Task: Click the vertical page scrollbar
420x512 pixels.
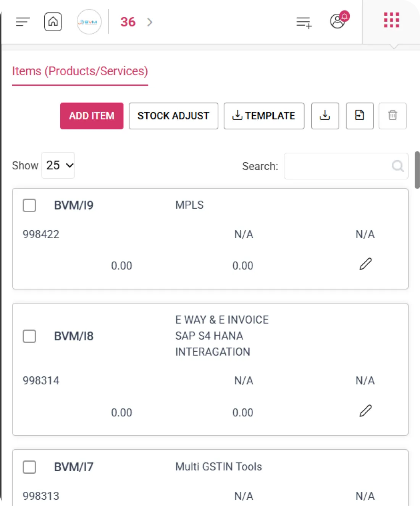Action: (417, 170)
